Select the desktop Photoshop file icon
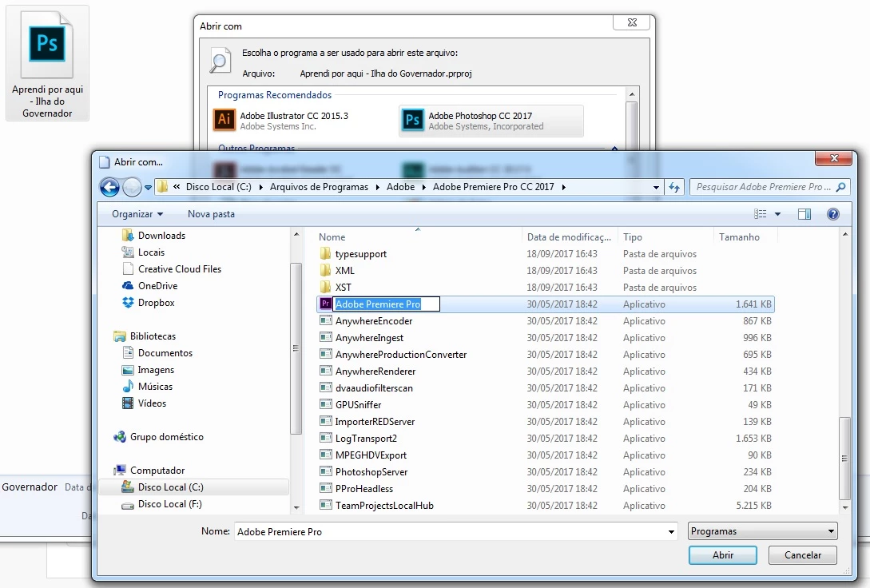 47,62
